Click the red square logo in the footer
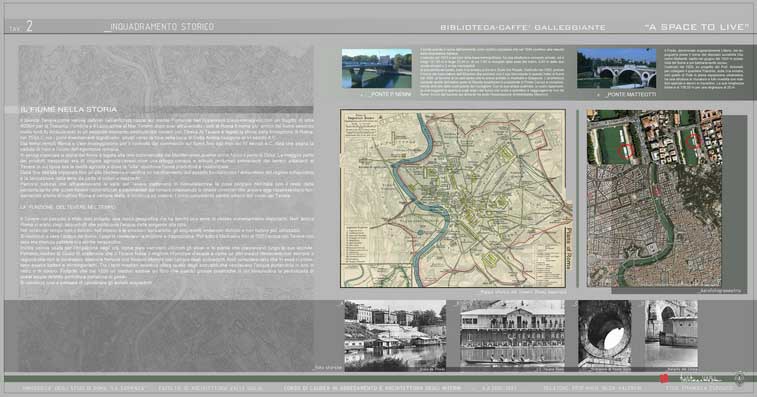 pos(664,379)
